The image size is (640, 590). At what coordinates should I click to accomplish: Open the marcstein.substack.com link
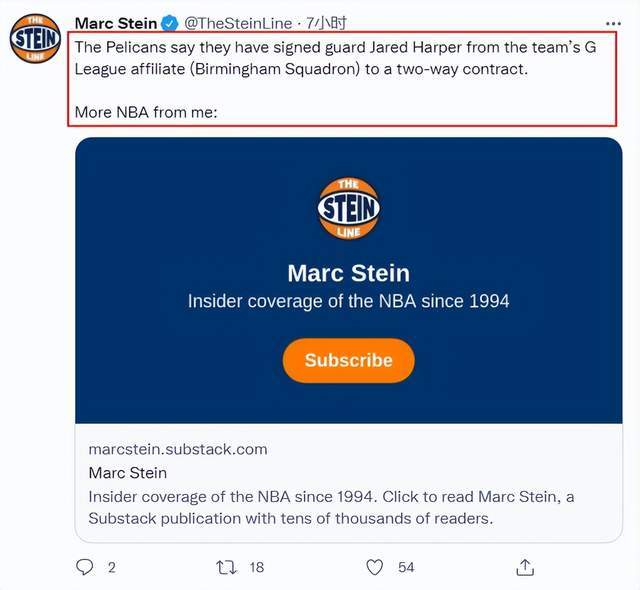(178, 449)
